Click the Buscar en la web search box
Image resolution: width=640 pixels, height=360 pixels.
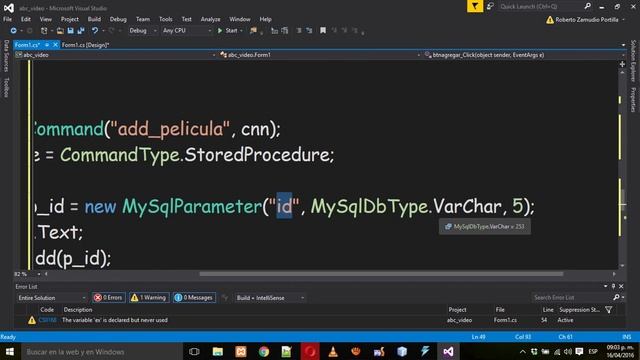(x=101, y=351)
